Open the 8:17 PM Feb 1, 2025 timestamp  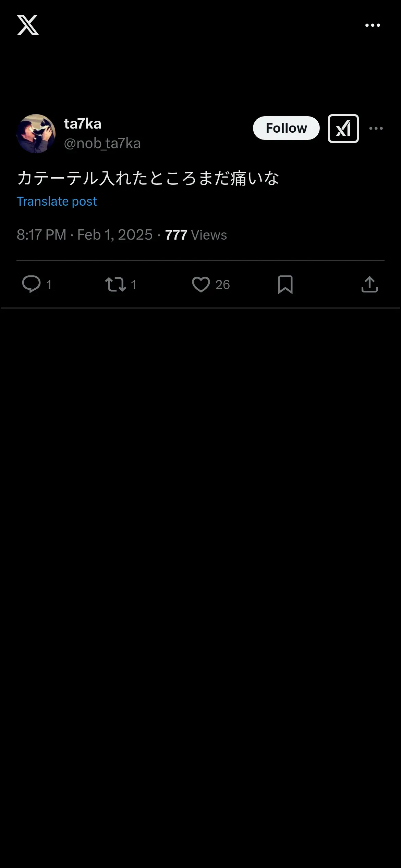point(84,235)
